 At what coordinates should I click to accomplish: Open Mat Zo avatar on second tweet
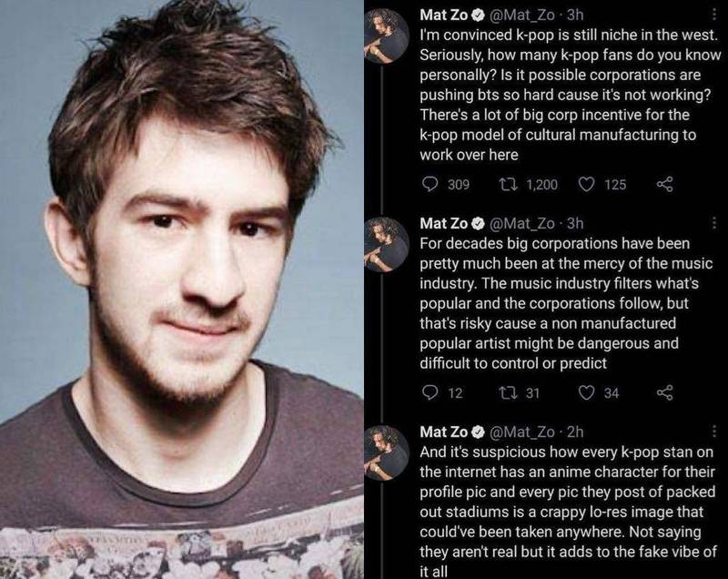pos(384,244)
